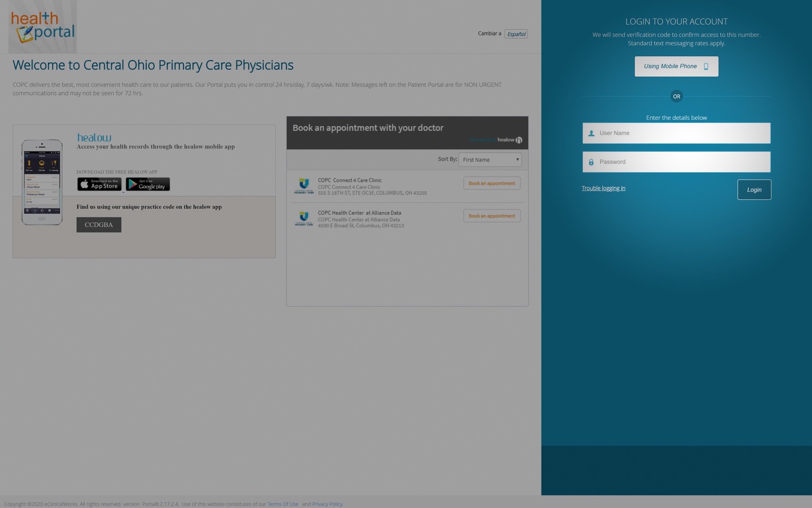Expand the Sort By First Name dropdown
812x508 pixels.
click(490, 159)
